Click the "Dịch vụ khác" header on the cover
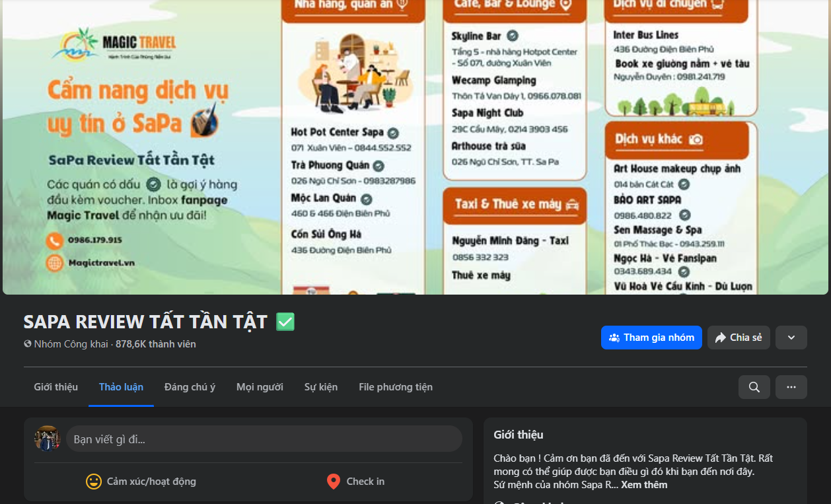Screen dimensions: 831x504 pos(677,139)
